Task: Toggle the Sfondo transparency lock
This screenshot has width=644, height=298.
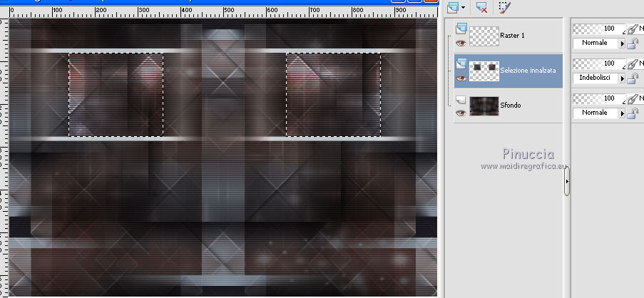Action: (634, 113)
